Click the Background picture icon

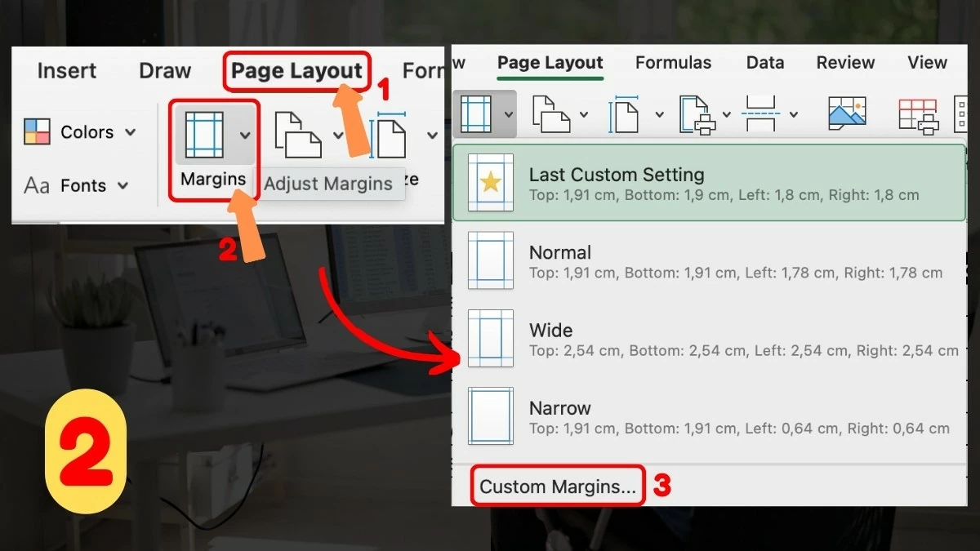click(848, 113)
